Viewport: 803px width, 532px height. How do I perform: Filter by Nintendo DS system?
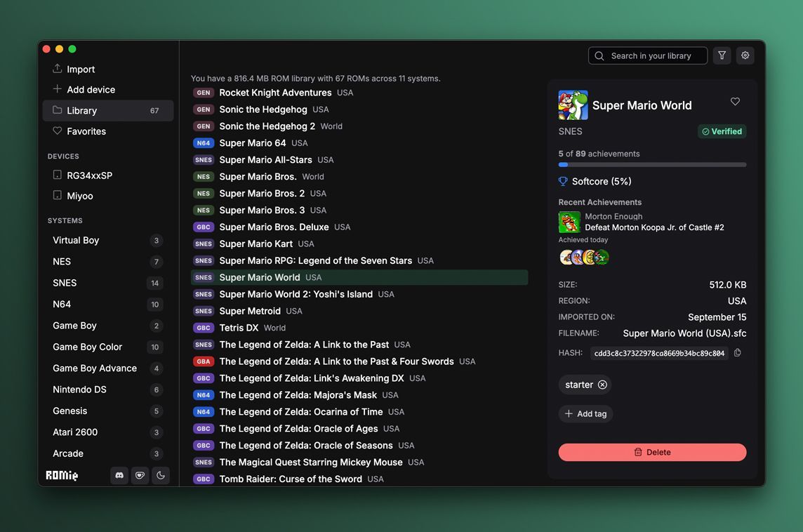point(108,390)
